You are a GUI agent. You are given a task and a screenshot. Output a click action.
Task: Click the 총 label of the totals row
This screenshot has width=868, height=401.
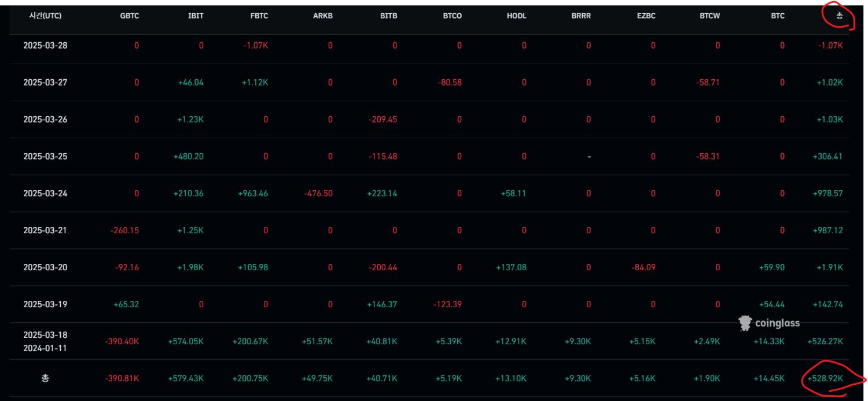pyautogui.click(x=45, y=378)
